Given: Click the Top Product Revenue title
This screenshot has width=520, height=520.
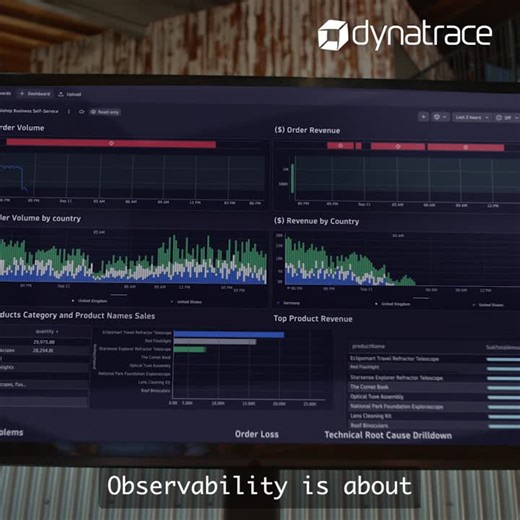Looking at the screenshot, I should click(313, 319).
